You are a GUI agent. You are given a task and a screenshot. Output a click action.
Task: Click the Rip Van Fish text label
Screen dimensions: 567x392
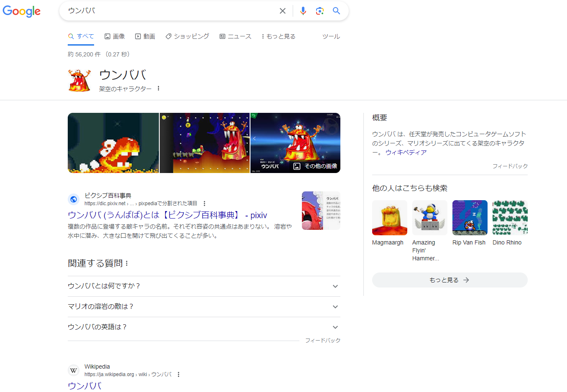point(469,242)
